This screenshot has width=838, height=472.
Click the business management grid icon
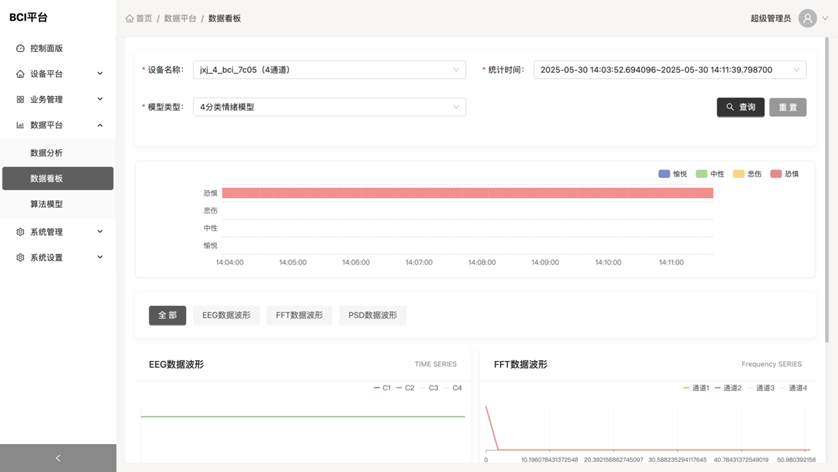[x=21, y=100]
